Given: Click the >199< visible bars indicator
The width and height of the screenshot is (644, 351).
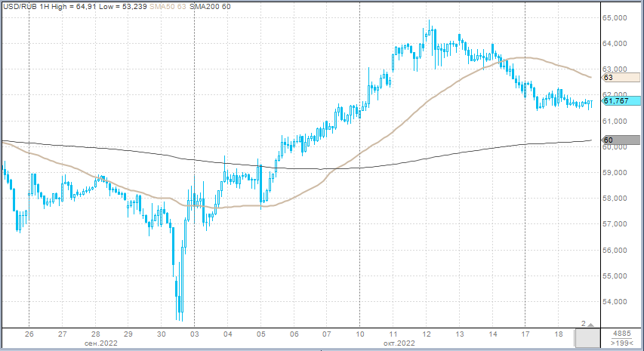Looking at the screenshot, I should click(623, 343).
